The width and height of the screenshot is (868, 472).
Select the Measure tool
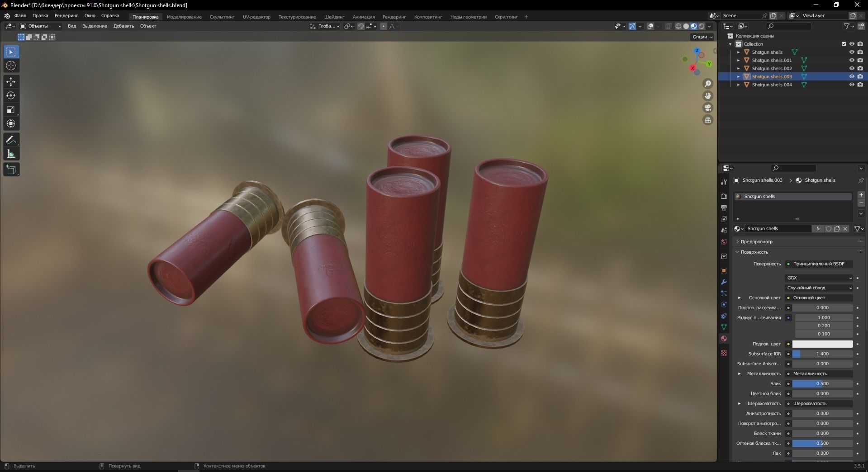coord(11,153)
